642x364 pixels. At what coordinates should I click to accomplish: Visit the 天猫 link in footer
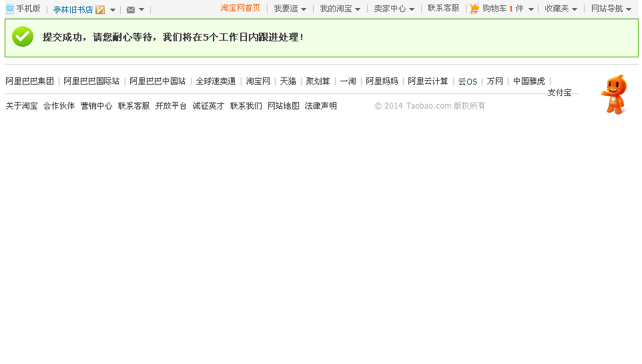[288, 81]
